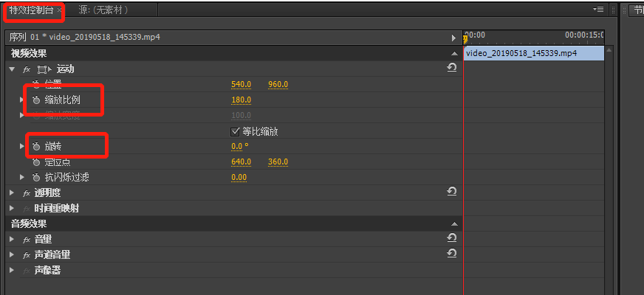Reset the 透明度 (Opacity) effect
The height and width of the screenshot is (295, 644).
click(x=452, y=192)
